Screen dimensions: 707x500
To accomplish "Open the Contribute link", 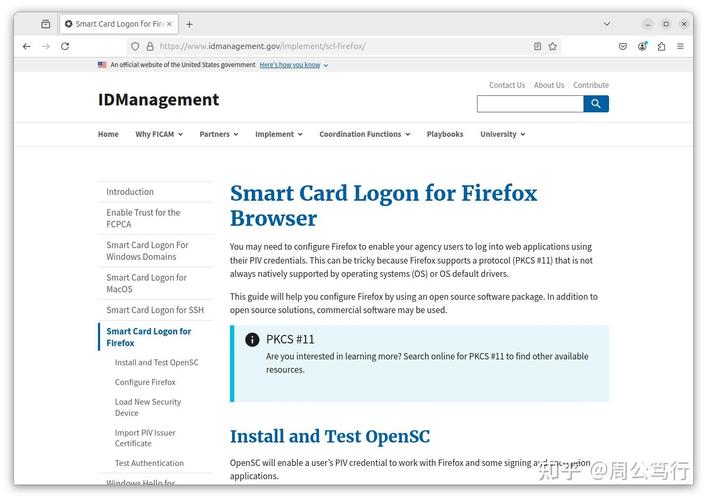I will pos(591,85).
